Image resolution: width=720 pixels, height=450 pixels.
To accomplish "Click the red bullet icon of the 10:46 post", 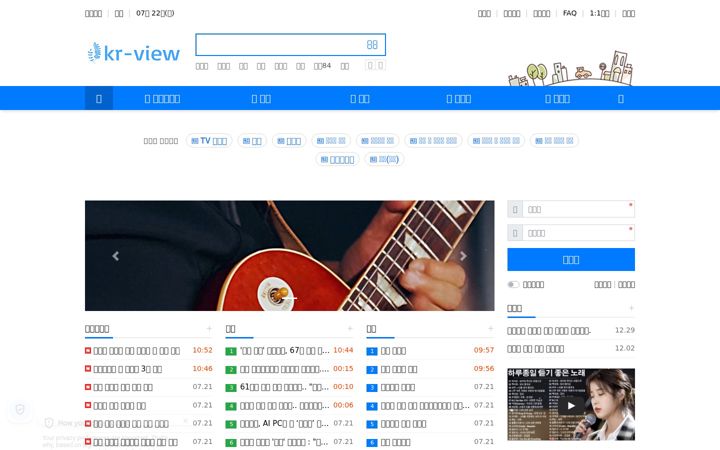I will 88,369.
